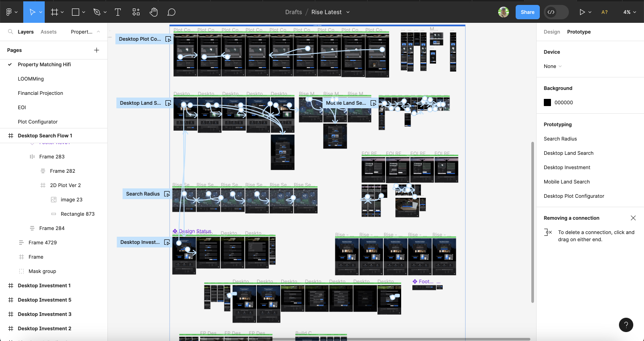Click the canvas vertical scrollbar
Screen dimensions: 644x341
(x=532, y=222)
